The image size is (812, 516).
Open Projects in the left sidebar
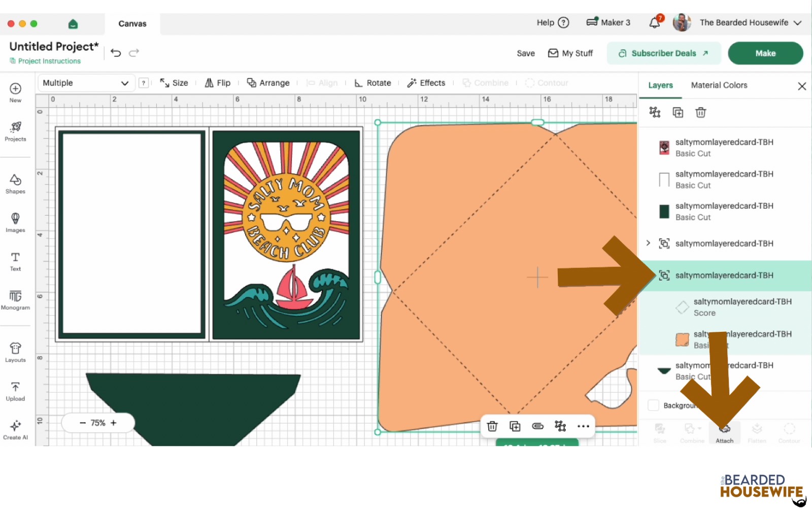click(15, 131)
